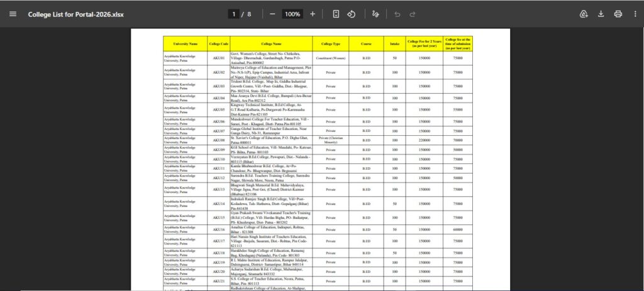Image resolution: width=644 pixels, height=291 pixels.
Task: Click the Course column header
Action: [367, 43]
